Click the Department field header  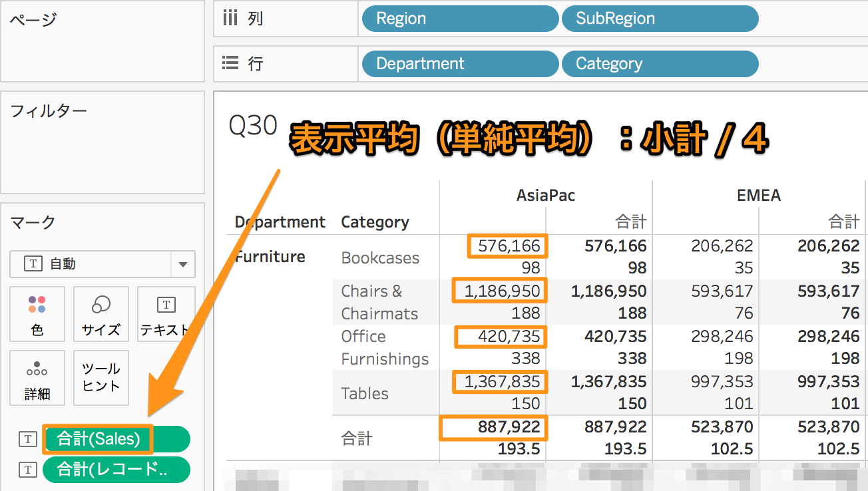pyautogui.click(x=280, y=222)
